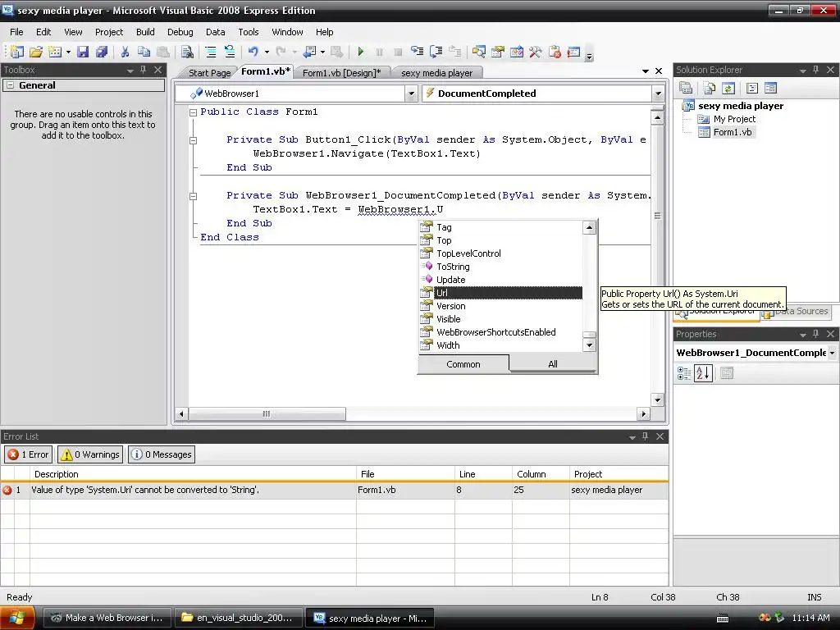Click the Find in Files icon
This screenshot has width=840, height=630.
(x=187, y=52)
